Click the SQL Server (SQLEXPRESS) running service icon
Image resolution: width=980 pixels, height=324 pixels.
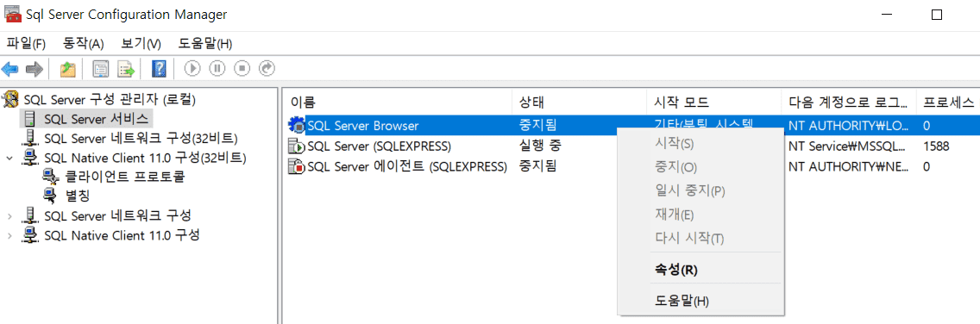[296, 146]
